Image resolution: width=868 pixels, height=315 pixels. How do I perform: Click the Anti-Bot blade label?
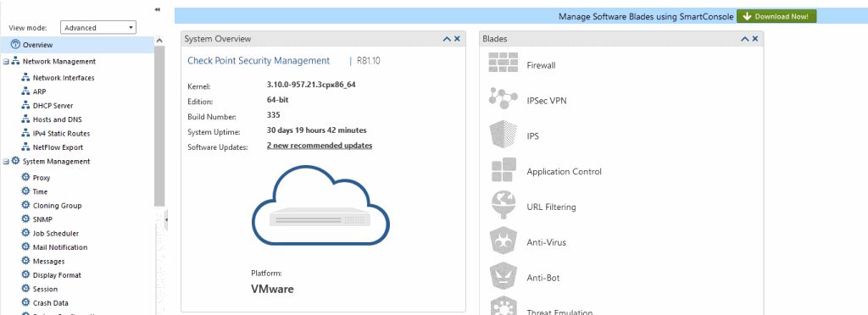[x=543, y=278]
